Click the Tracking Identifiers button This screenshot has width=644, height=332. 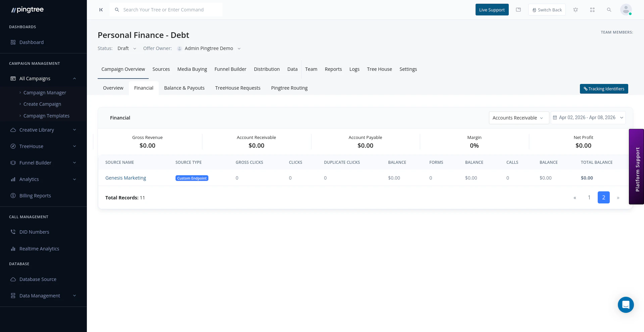[x=604, y=89]
